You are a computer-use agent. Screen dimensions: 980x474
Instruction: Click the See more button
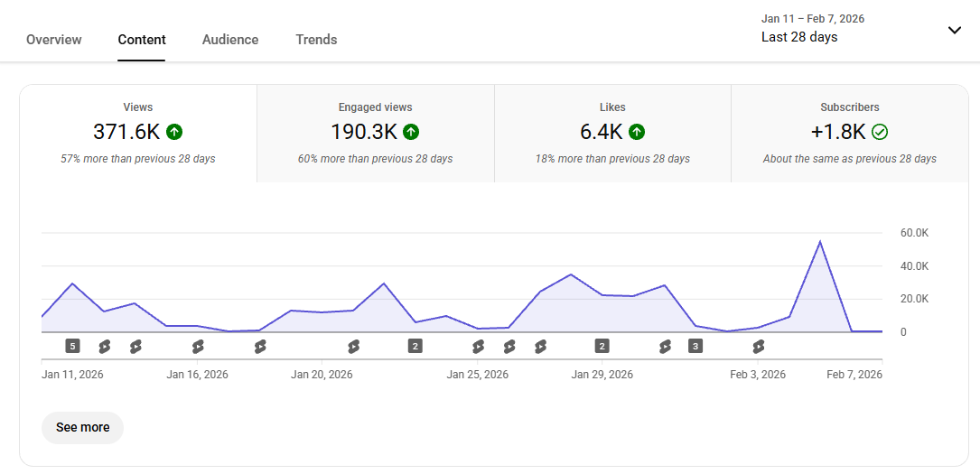82,427
